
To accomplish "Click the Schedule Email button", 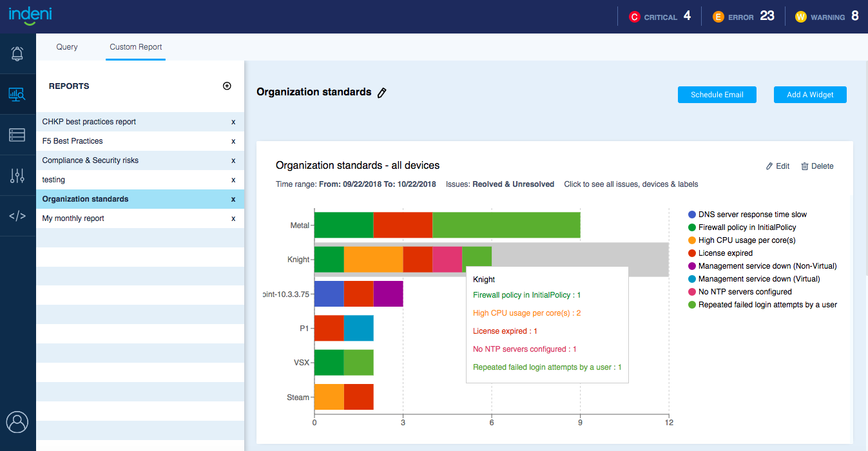I will (x=717, y=95).
